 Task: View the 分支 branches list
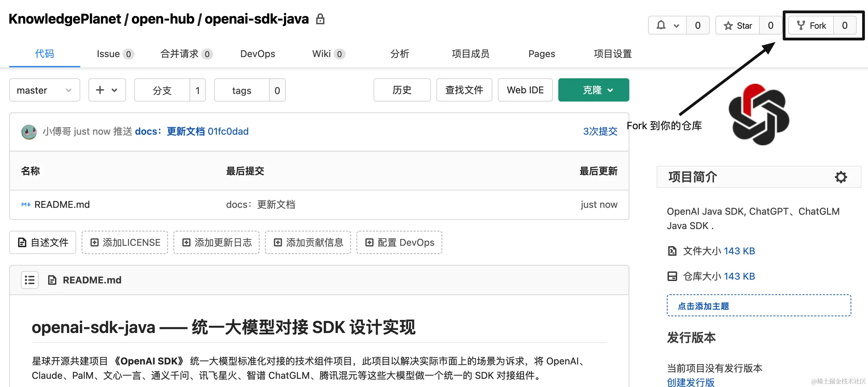pos(162,90)
